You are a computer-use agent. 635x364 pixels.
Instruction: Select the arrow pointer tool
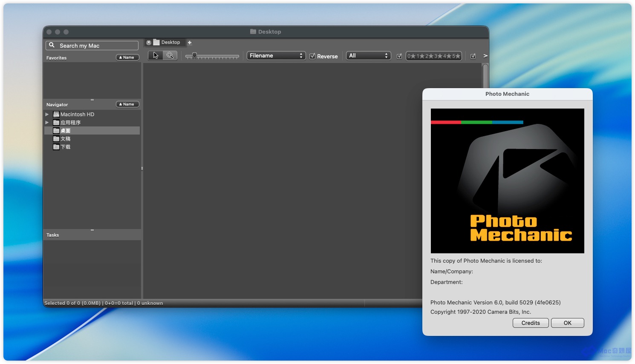(156, 56)
